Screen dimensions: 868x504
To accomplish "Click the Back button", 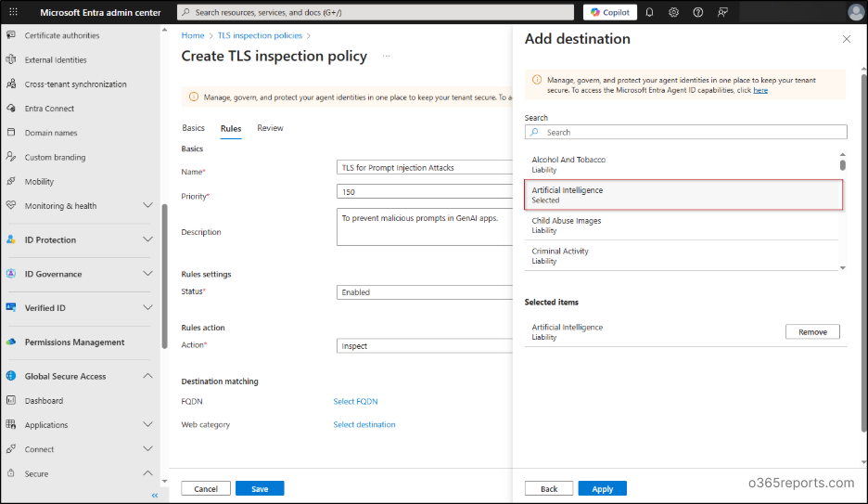I will [549, 488].
